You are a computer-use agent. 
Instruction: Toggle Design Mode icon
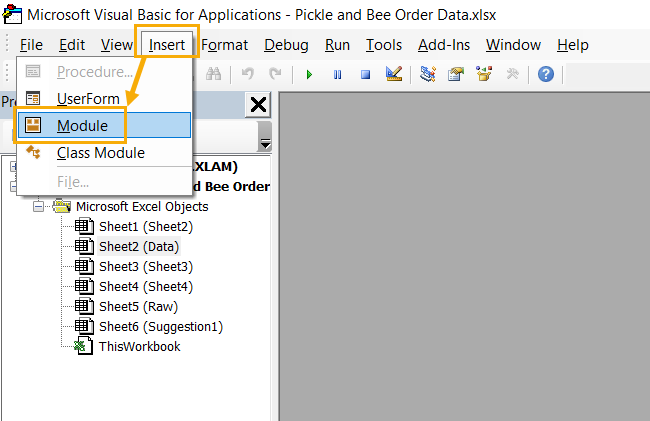coord(394,74)
